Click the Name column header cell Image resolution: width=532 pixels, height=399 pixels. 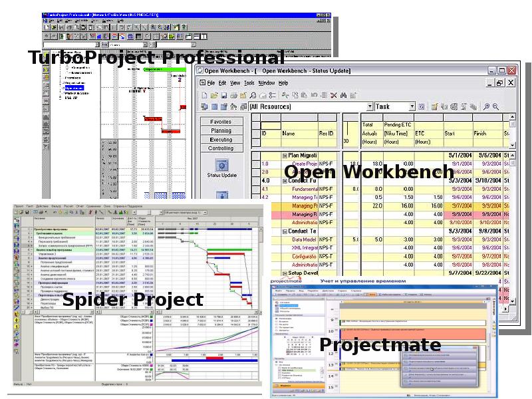pyautogui.click(x=299, y=134)
